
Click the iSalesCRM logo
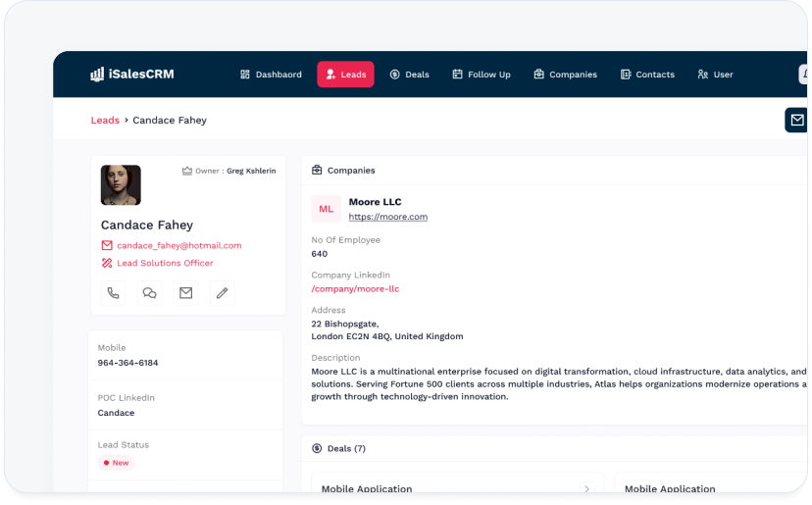(x=132, y=75)
